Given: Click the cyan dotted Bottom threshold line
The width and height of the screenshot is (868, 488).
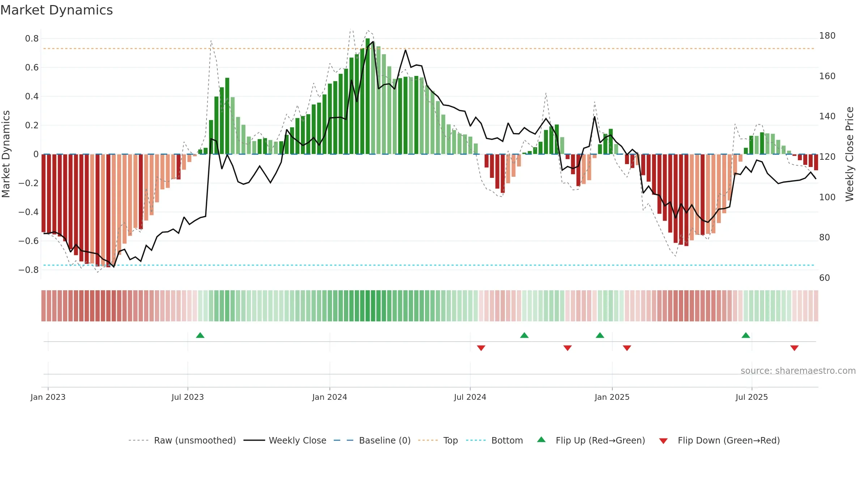Looking at the screenshot, I should [x=429, y=265].
